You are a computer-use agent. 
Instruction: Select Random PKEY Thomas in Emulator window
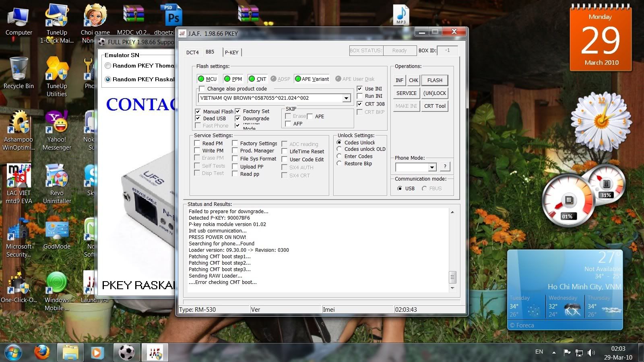pos(108,66)
